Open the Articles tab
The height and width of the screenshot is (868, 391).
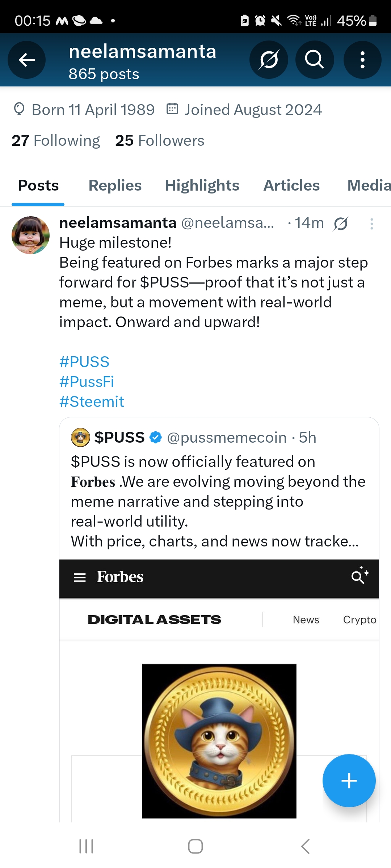click(291, 186)
